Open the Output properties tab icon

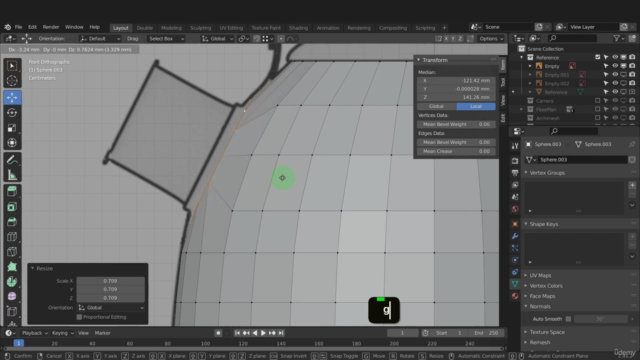[x=515, y=173]
